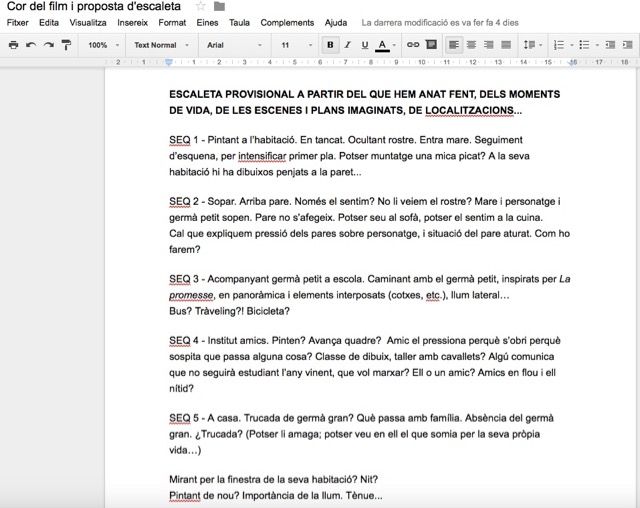Expand bulleted list style options
This screenshot has height=508, width=640.
click(597, 45)
